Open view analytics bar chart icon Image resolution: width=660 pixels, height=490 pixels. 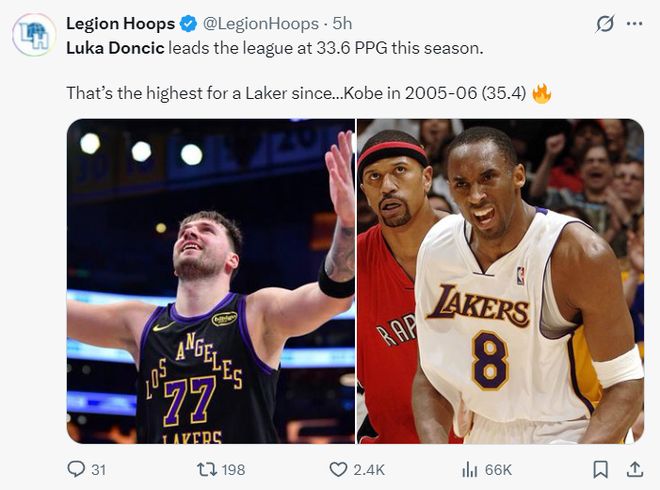pos(469,469)
